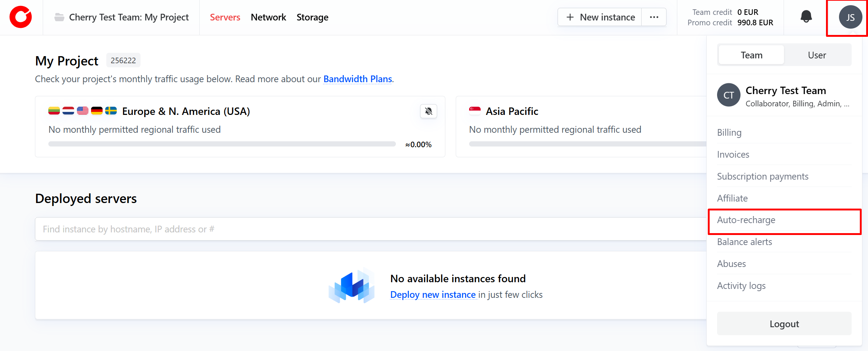Click the CT team avatar

(x=728, y=95)
